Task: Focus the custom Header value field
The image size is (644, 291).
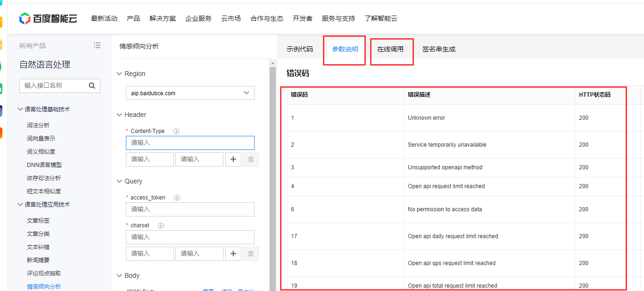Action: tap(199, 159)
